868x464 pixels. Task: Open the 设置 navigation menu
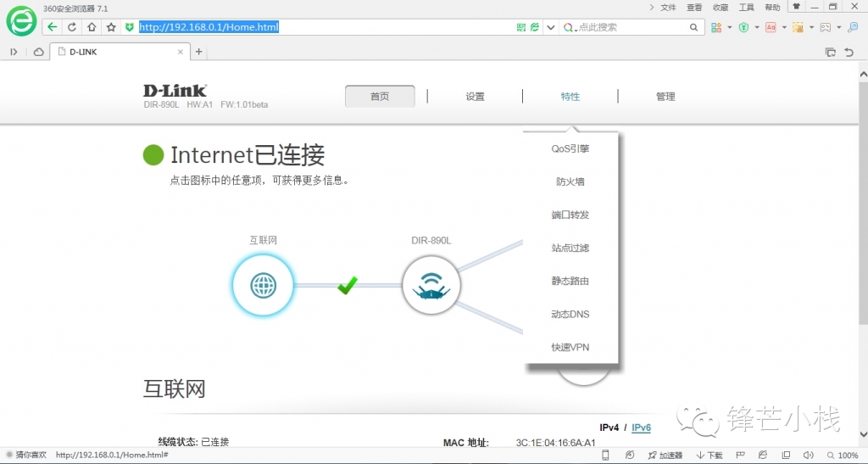point(475,97)
